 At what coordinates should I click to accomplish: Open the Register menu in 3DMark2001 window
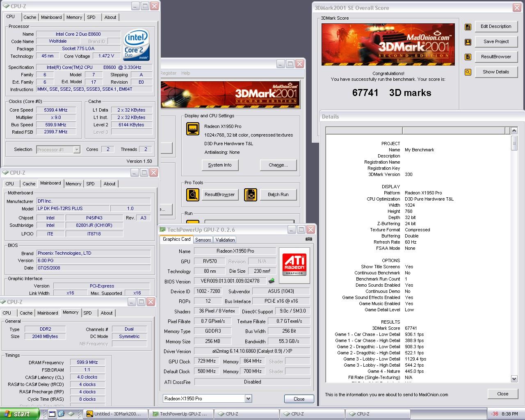(168, 73)
